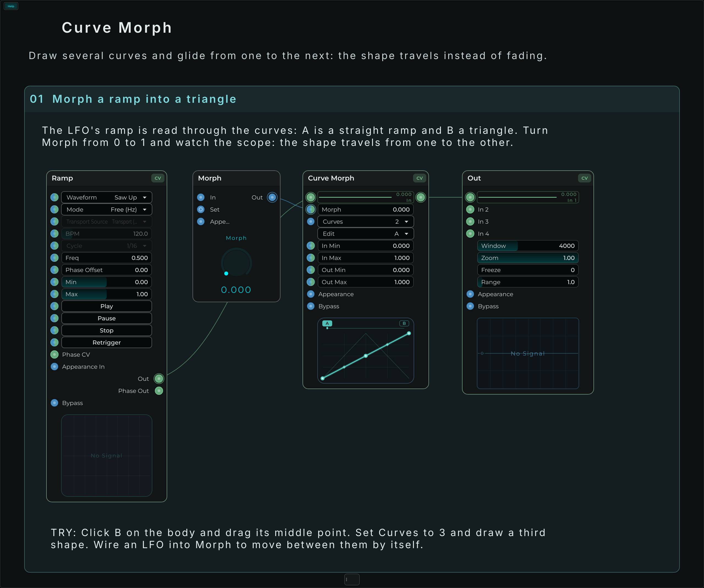Click the Ramp Play button

coord(107,306)
